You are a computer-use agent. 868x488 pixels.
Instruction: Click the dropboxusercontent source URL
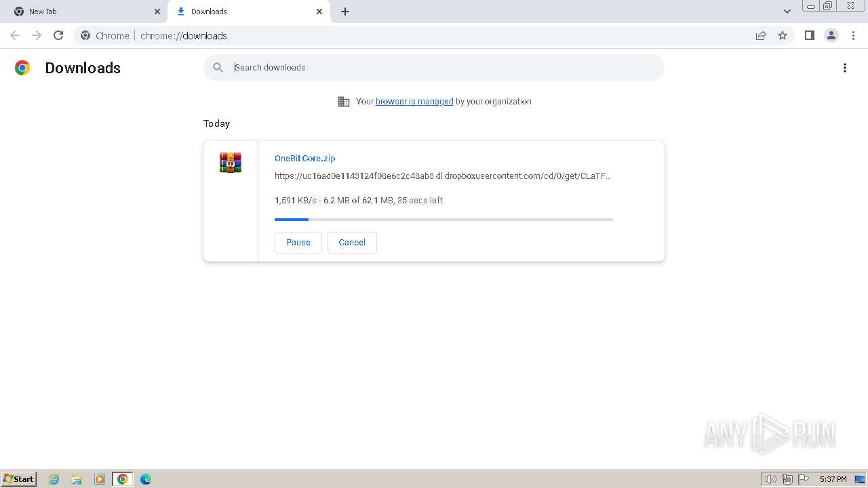point(443,176)
